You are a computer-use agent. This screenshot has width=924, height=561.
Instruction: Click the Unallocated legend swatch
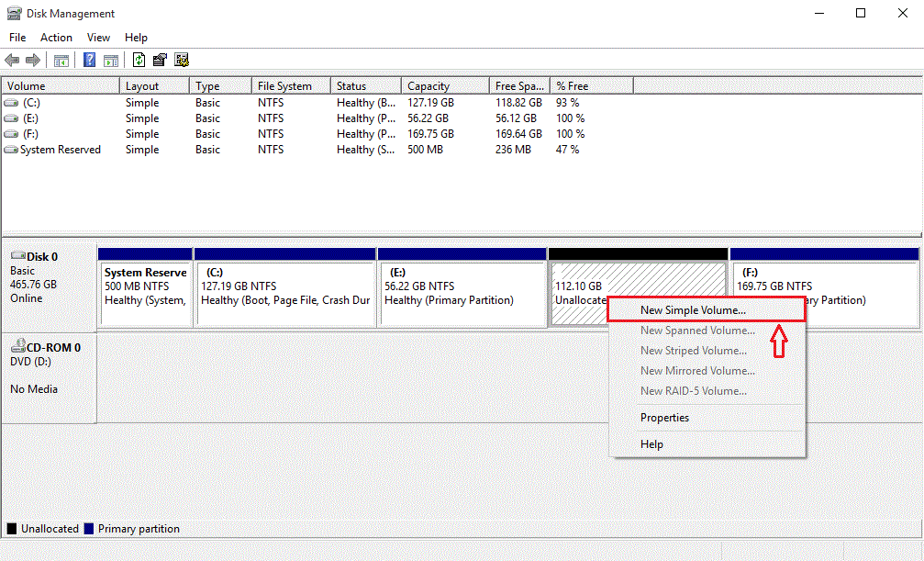click(x=10, y=529)
